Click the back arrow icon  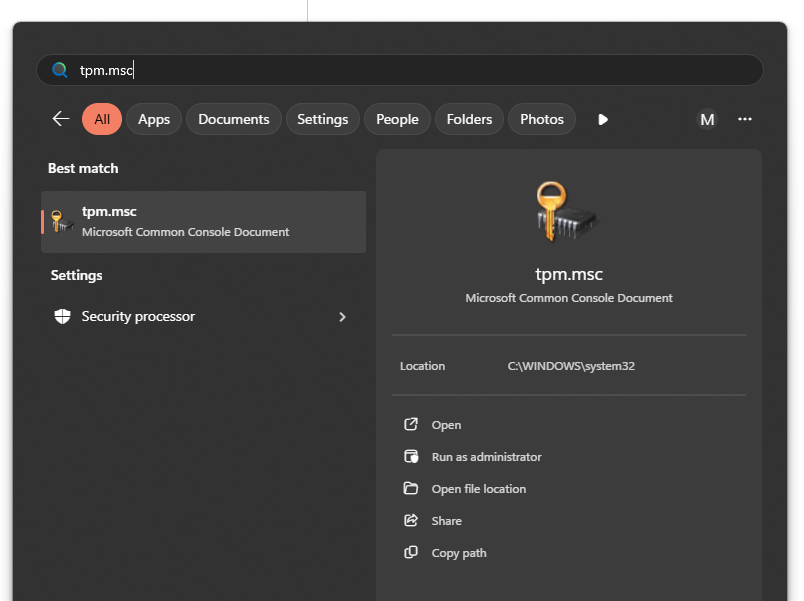[x=61, y=119]
